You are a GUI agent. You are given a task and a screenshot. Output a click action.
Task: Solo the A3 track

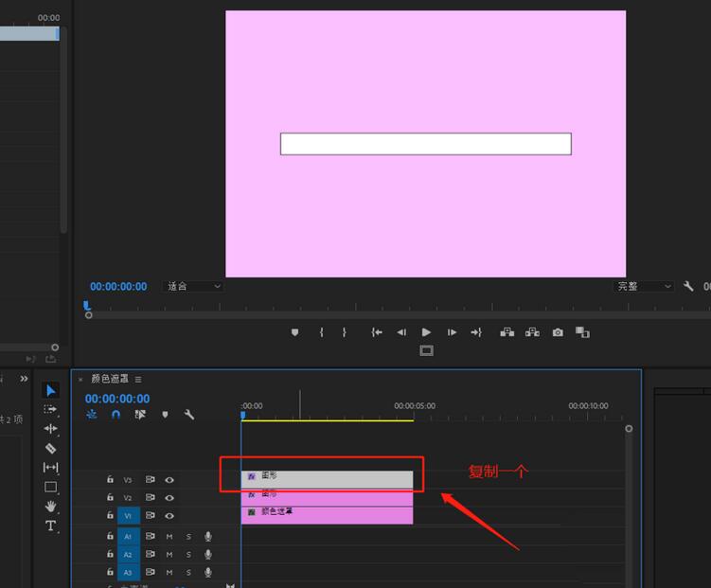coord(188,573)
